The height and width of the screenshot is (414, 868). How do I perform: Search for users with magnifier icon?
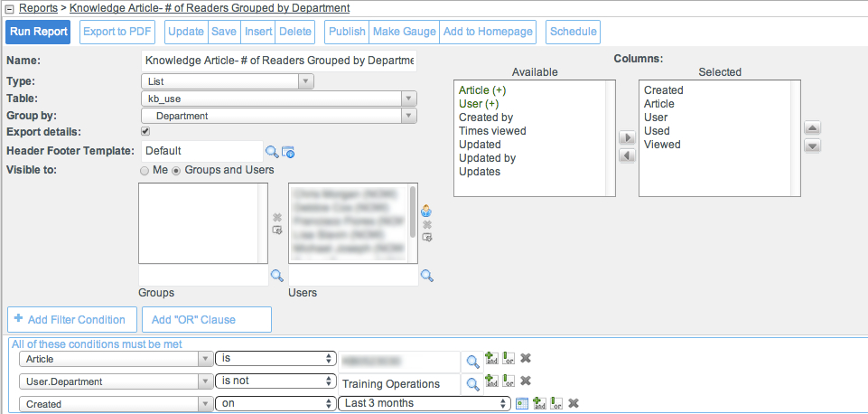[427, 275]
